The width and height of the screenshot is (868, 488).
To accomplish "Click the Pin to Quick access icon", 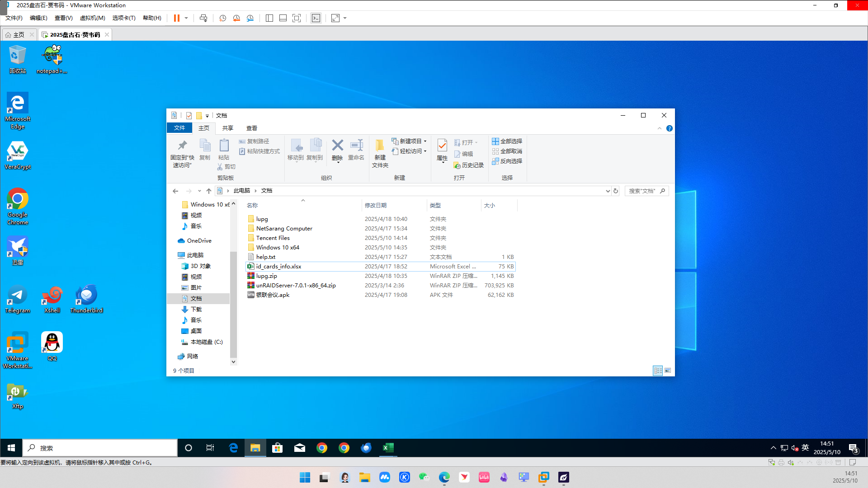I will click(182, 146).
